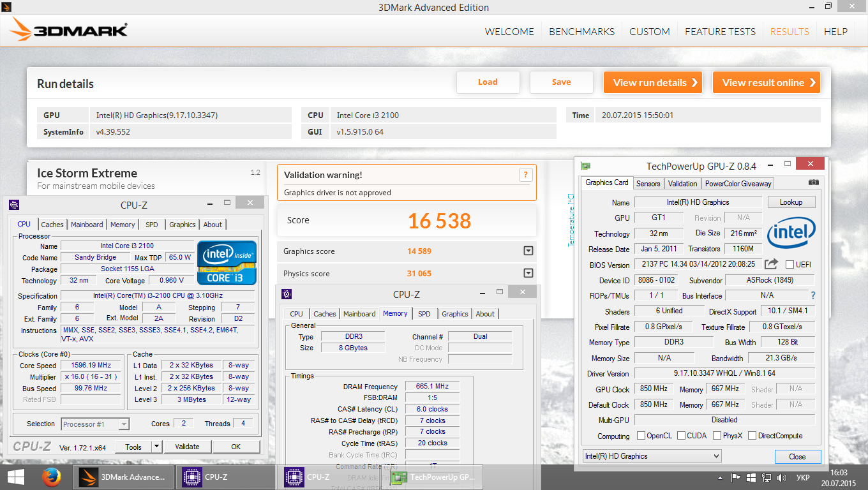Open Caches tab in CPU-Z CPU window

point(52,225)
